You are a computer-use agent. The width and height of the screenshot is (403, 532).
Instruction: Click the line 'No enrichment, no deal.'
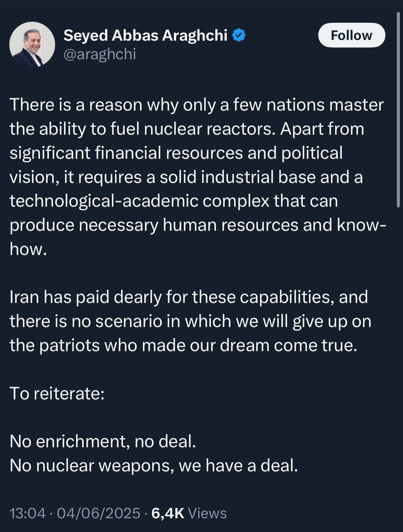point(103,441)
